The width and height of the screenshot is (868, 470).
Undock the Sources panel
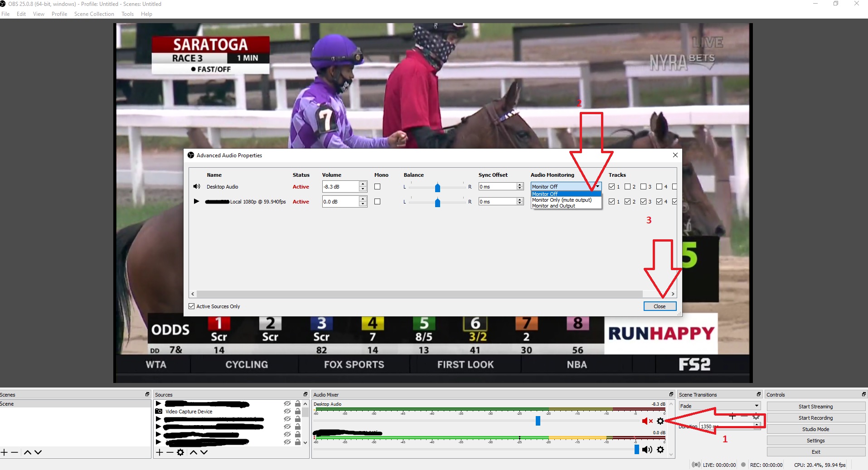pyautogui.click(x=305, y=394)
